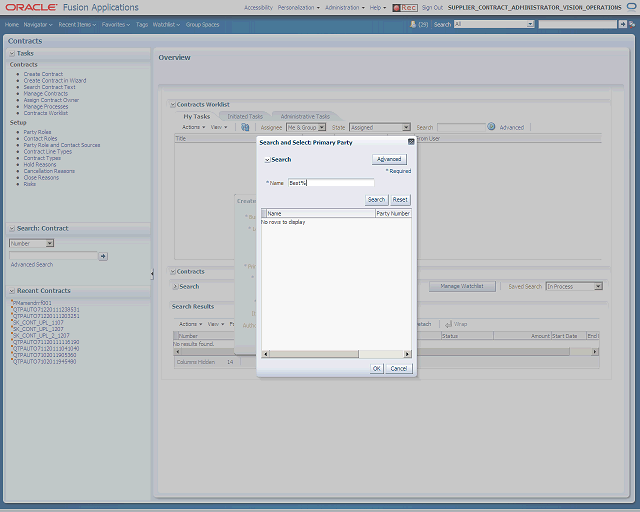Open the Personalization menu

coord(299,8)
